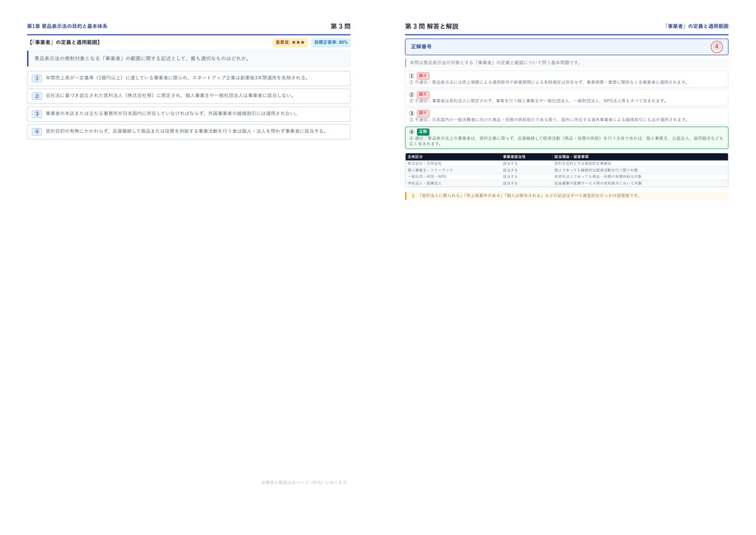Click the red 誤り badge beside ②

click(423, 95)
